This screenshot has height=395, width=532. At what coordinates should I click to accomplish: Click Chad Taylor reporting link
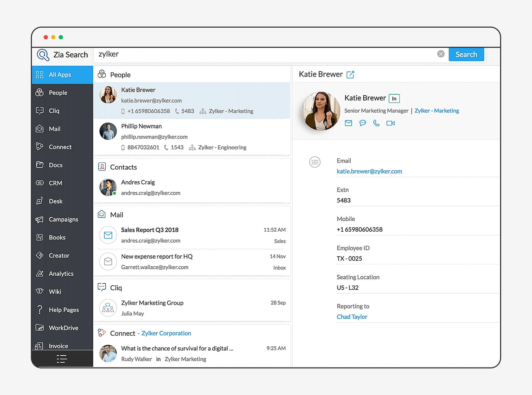point(352,317)
